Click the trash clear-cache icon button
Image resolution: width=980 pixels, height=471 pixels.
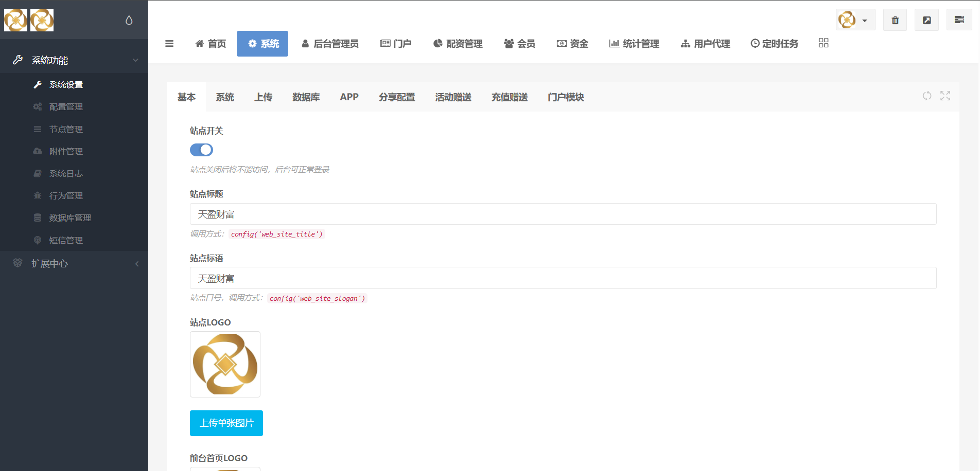[895, 20]
